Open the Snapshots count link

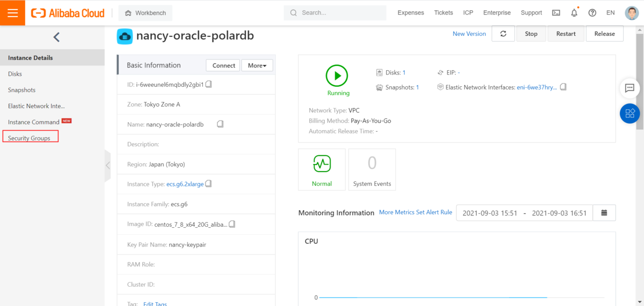point(418,87)
